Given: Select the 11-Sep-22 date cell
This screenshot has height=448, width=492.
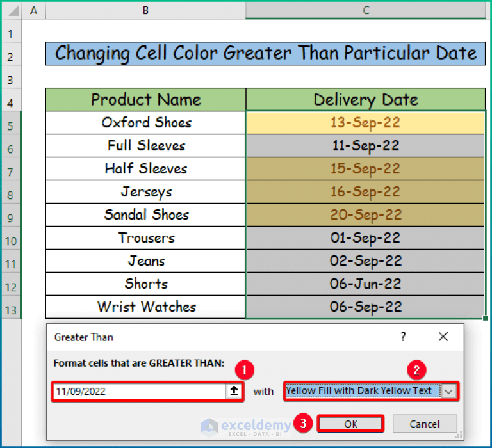Looking at the screenshot, I should click(366, 146).
